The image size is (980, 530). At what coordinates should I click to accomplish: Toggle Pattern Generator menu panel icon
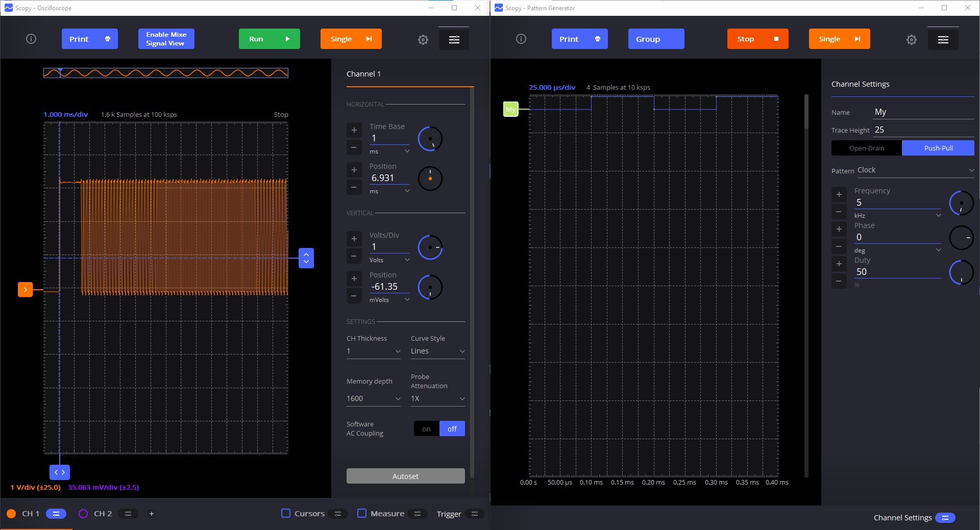[x=943, y=39]
